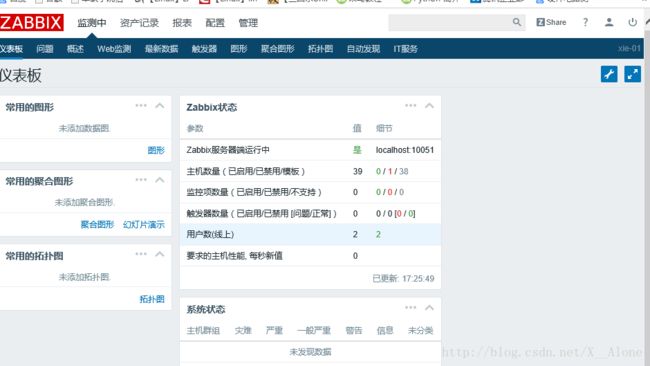
Task: Click the localhost:10051 detail value
Action: click(x=405, y=150)
